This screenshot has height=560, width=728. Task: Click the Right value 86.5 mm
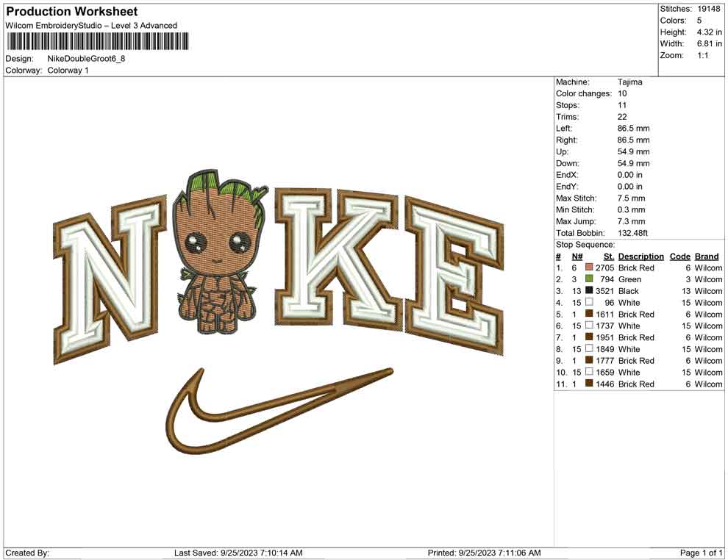633,140
